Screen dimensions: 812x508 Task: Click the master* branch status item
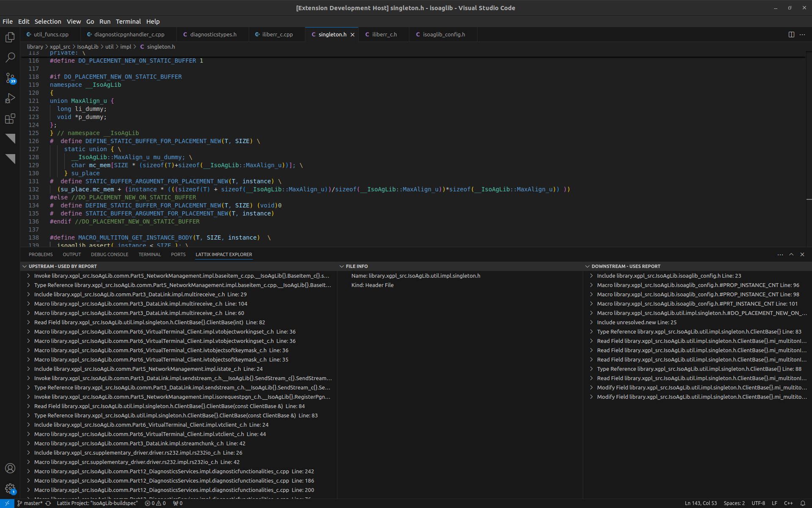pyautogui.click(x=30, y=503)
